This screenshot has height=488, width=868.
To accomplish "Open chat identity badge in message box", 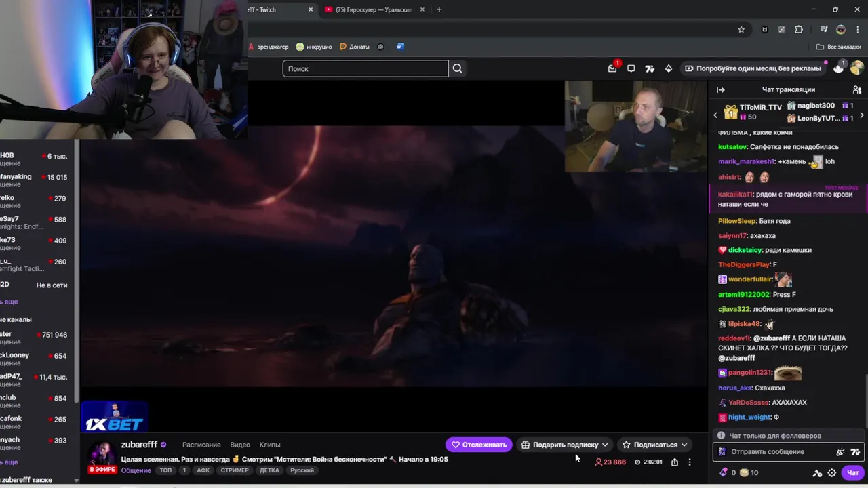I will tap(722, 452).
